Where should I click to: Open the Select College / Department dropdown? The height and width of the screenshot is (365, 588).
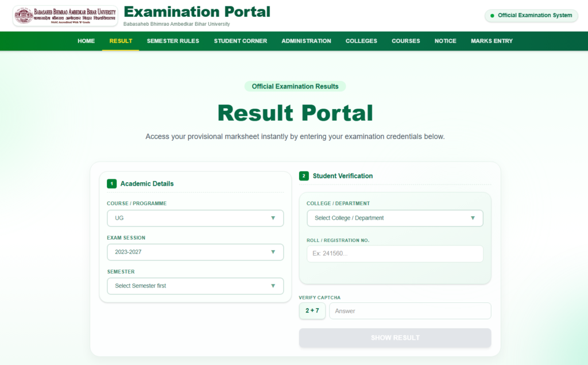coord(395,218)
